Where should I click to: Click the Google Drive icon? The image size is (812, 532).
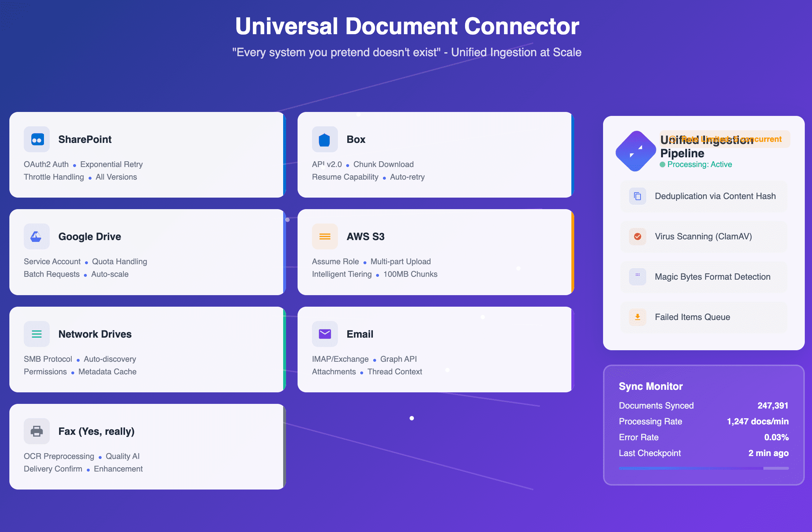tap(37, 236)
